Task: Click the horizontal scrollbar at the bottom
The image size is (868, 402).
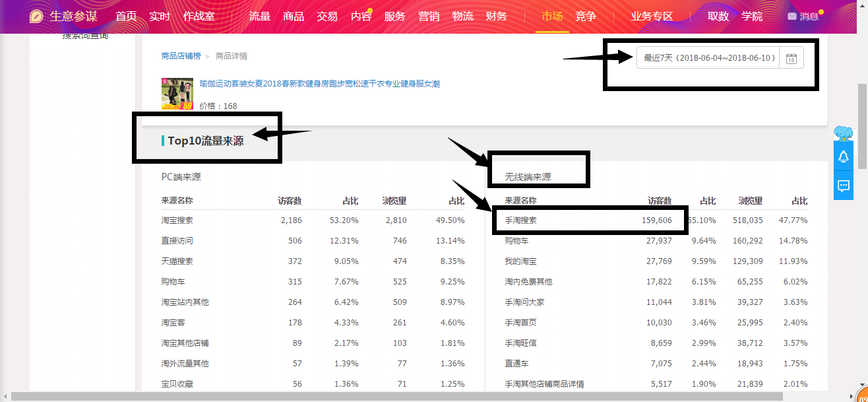Action: coord(396,396)
